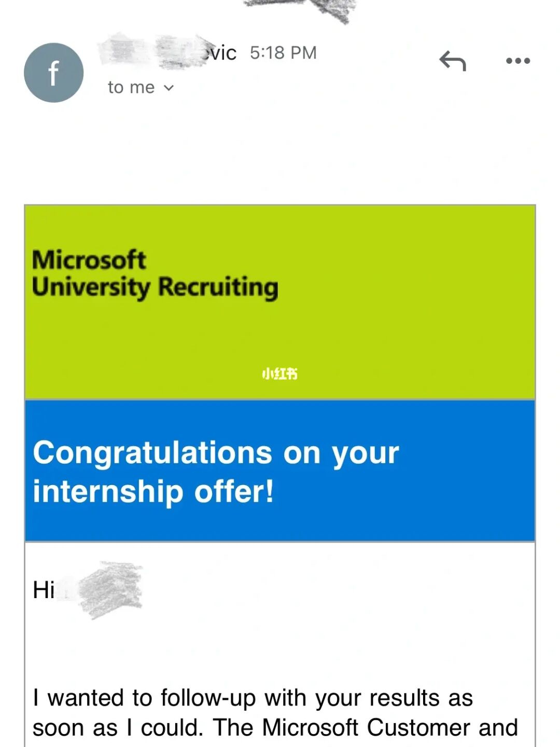Tap 'Congratulations on your' headline line
The image size is (560, 747).
pos(216,452)
